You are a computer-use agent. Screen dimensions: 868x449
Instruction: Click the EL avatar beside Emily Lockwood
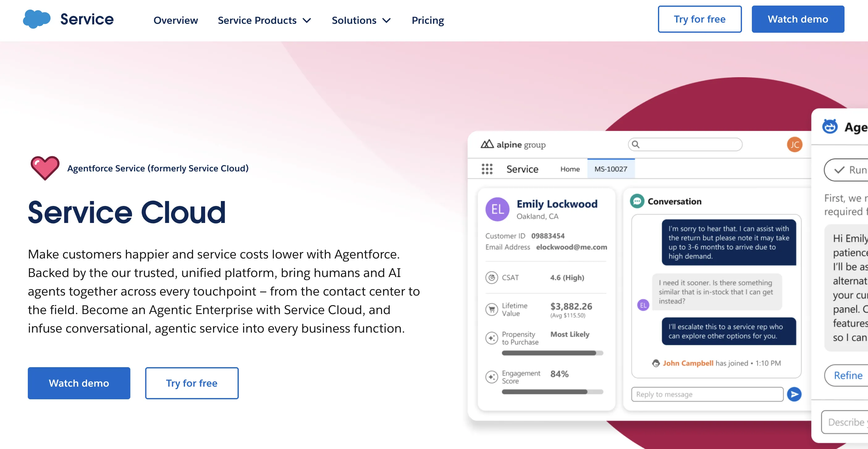coord(497,209)
